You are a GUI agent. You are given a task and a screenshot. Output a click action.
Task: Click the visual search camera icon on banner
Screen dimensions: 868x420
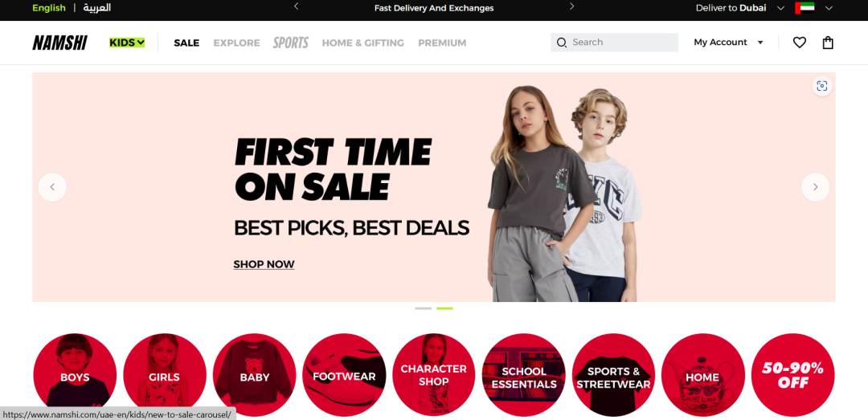point(822,86)
